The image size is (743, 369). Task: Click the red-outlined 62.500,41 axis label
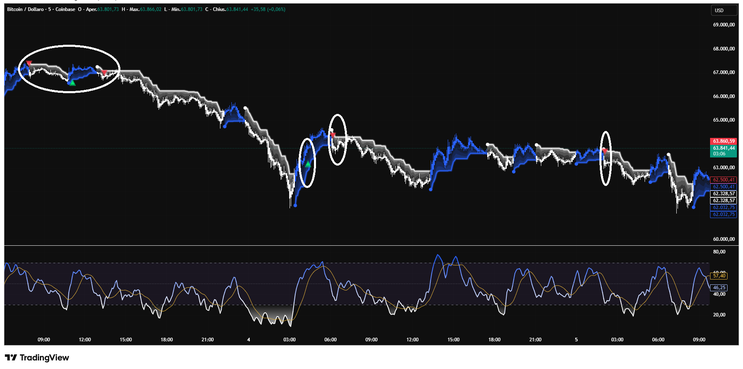723,180
